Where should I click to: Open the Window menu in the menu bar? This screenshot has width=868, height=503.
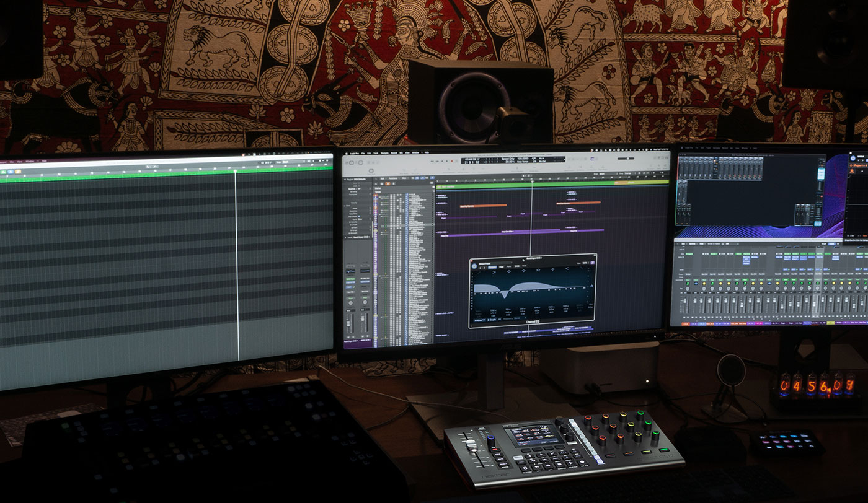[x=415, y=153]
